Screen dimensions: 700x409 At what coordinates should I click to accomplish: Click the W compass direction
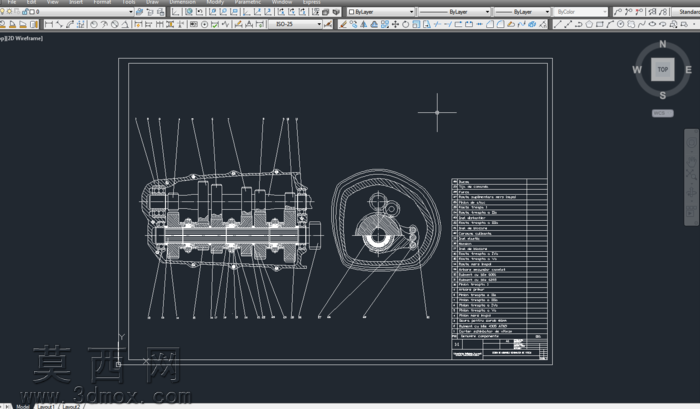tap(637, 70)
